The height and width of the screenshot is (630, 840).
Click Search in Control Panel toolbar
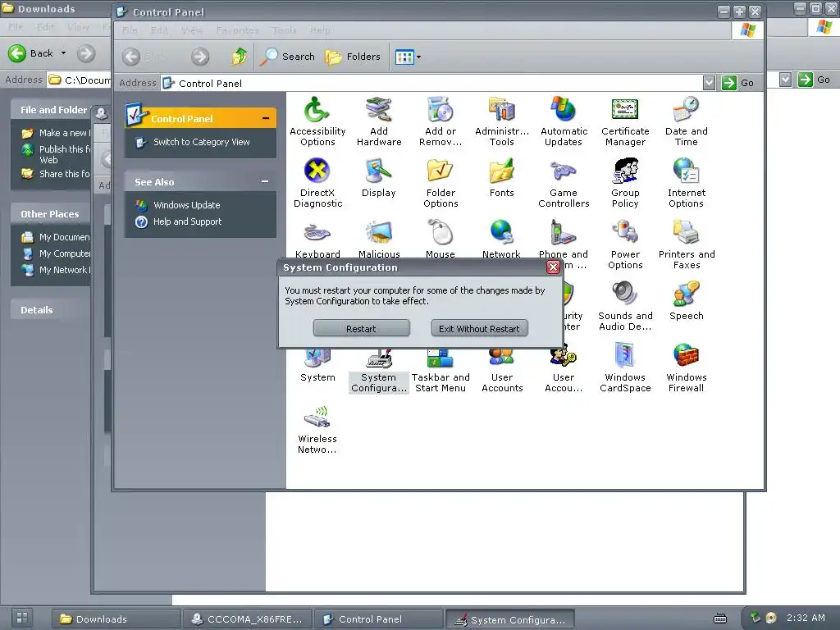point(288,57)
